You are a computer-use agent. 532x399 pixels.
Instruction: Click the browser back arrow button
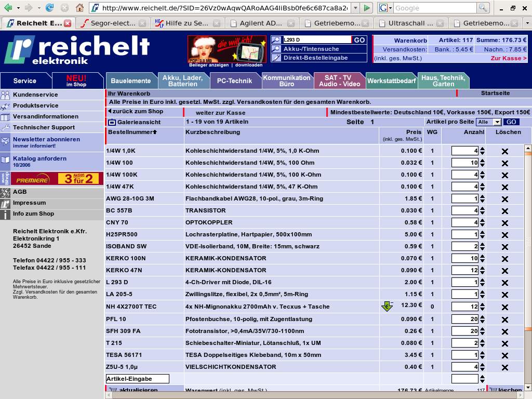pyautogui.click(x=8, y=7)
